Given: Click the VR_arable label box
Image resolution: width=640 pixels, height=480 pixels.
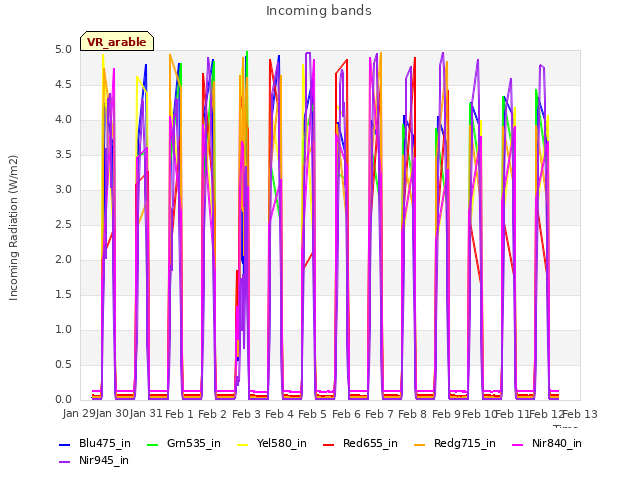Looking at the screenshot, I should tap(117, 41).
